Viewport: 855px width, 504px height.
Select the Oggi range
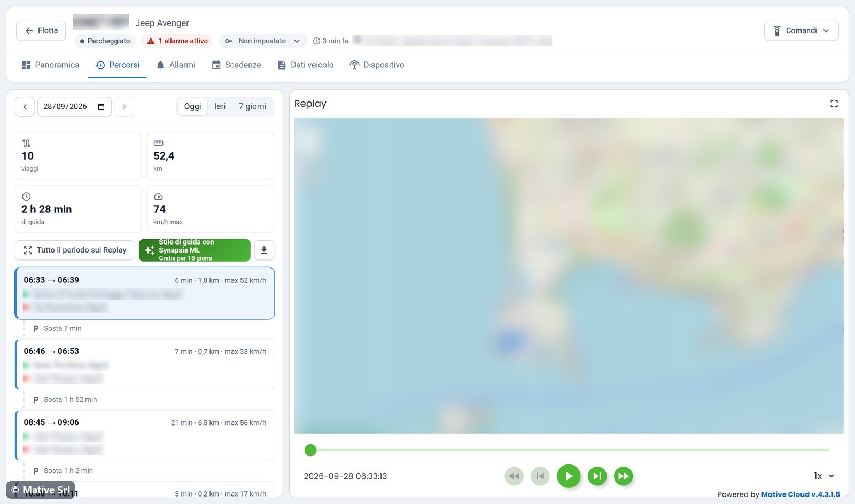(x=192, y=107)
